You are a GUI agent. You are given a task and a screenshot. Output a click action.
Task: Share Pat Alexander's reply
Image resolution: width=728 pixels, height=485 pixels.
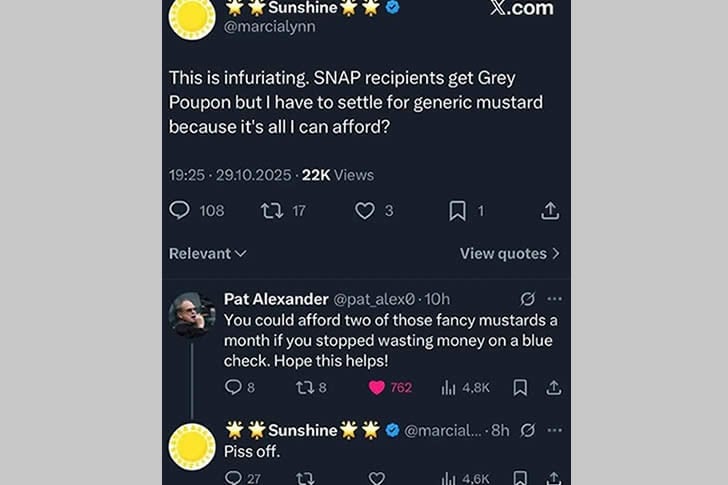(551, 387)
